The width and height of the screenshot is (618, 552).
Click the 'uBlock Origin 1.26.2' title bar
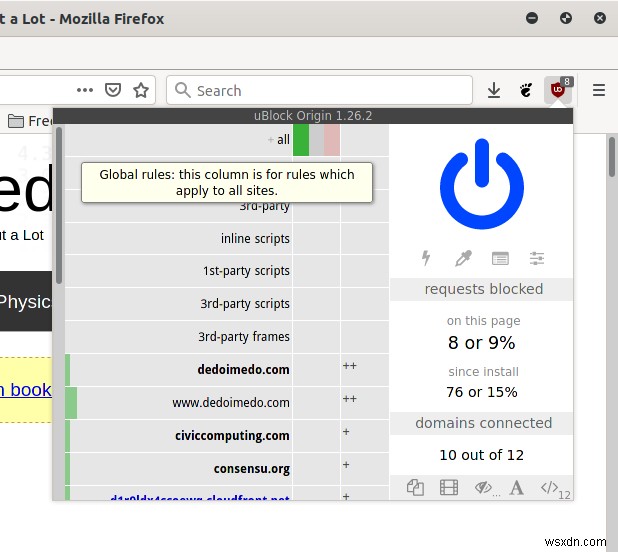point(313,116)
